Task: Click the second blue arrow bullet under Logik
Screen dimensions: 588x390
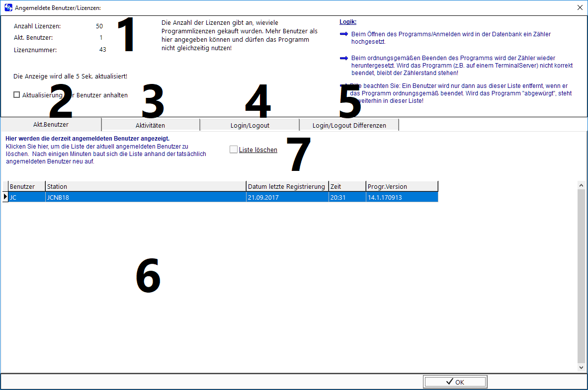Action: 344,58
